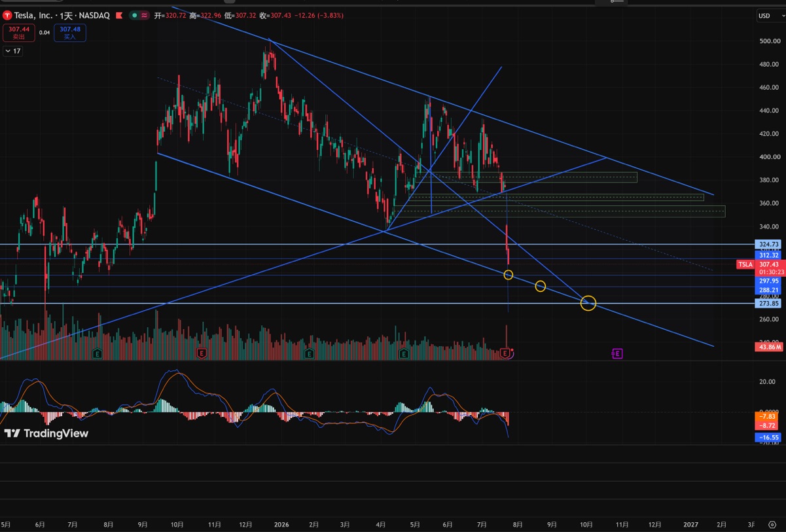786x532 pixels.
Task: Click the earnings E marker under early May 2026
Action: [x=404, y=353]
